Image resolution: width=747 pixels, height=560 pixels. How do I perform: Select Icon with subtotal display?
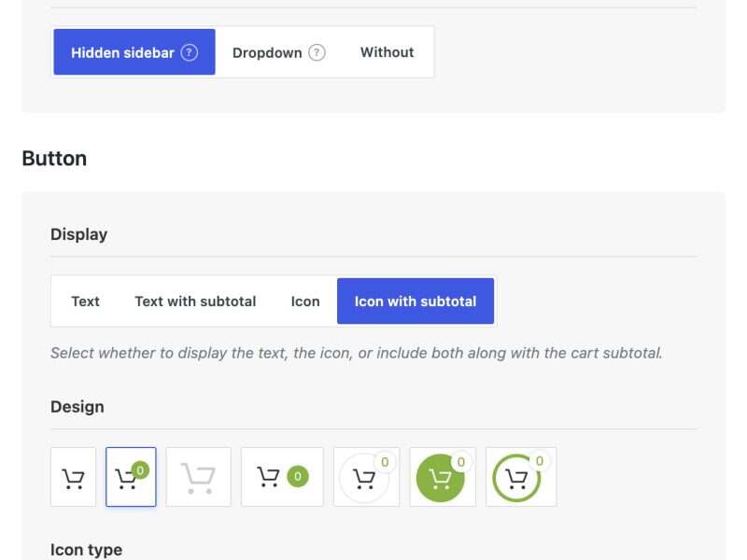pyautogui.click(x=416, y=301)
